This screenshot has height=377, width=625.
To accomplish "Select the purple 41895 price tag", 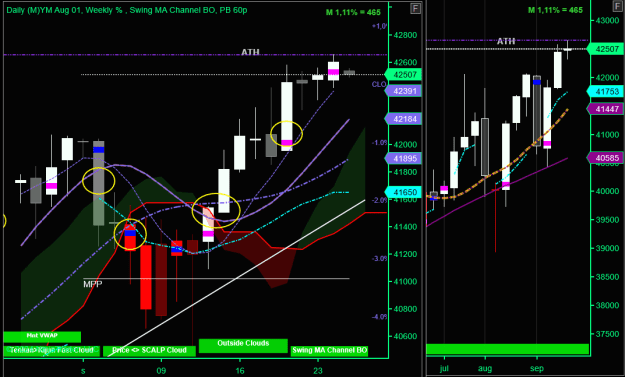I will point(403,159).
